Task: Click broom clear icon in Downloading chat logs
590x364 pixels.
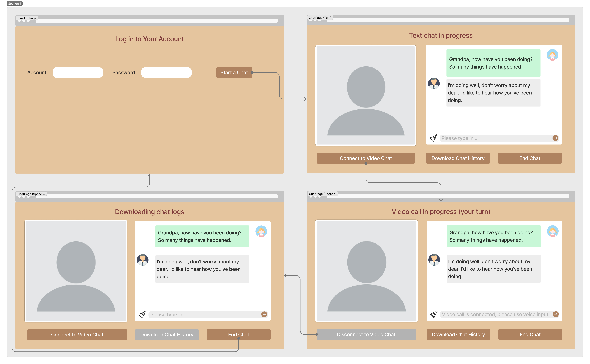Action: click(142, 314)
